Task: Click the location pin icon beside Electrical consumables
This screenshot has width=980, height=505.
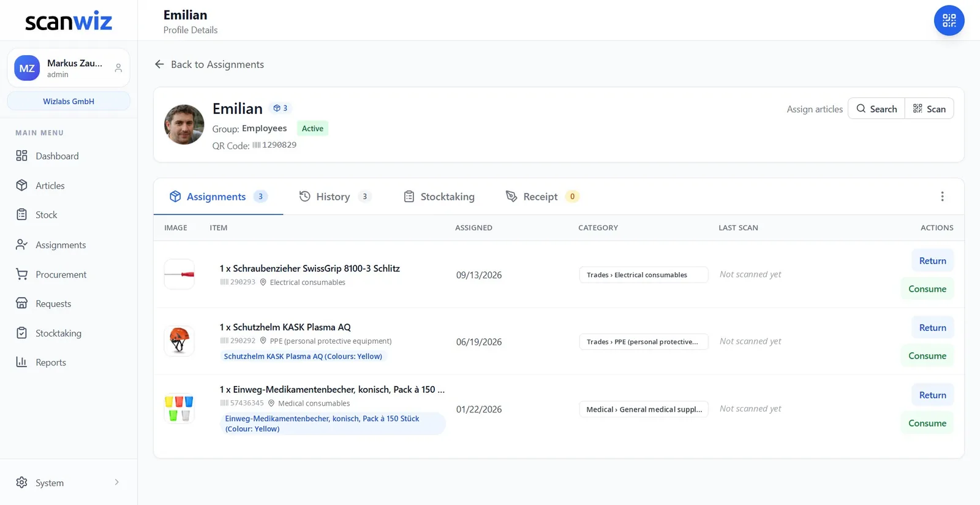Action: coord(263,282)
